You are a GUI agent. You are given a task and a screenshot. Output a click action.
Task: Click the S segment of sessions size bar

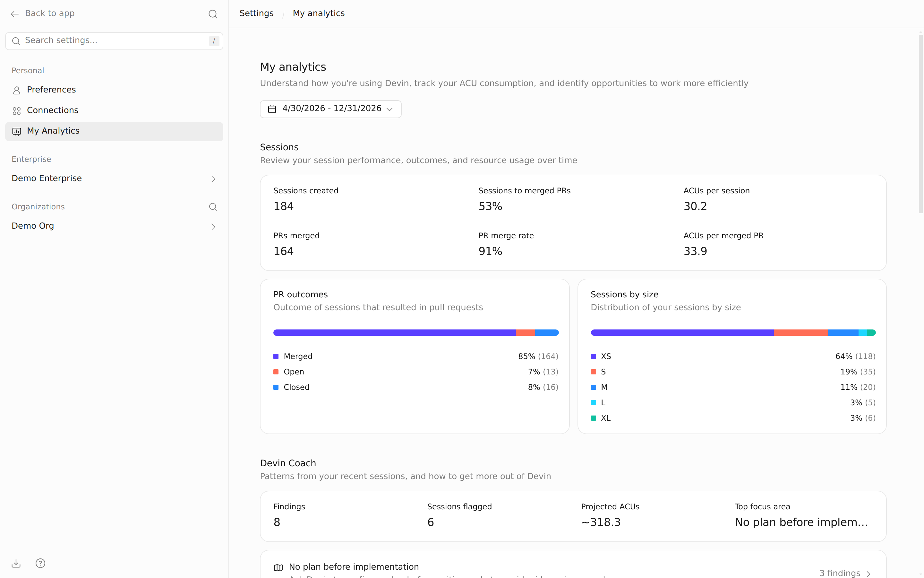pyautogui.click(x=801, y=333)
